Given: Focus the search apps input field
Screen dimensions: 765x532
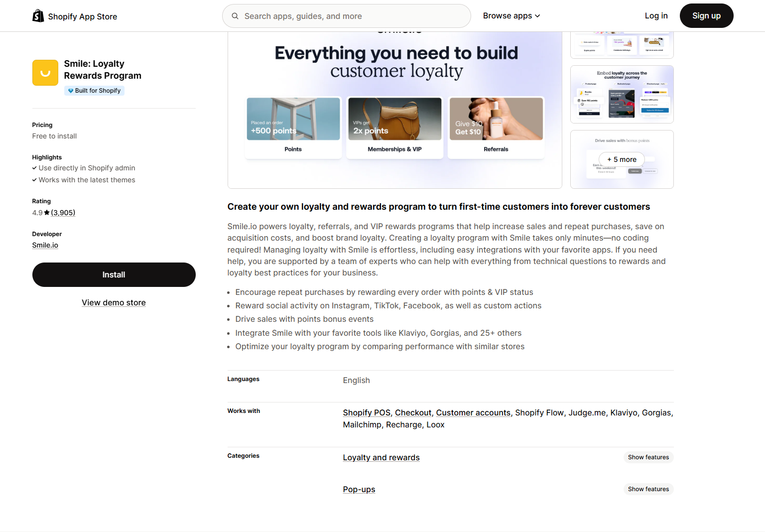Looking at the screenshot, I should pos(353,16).
